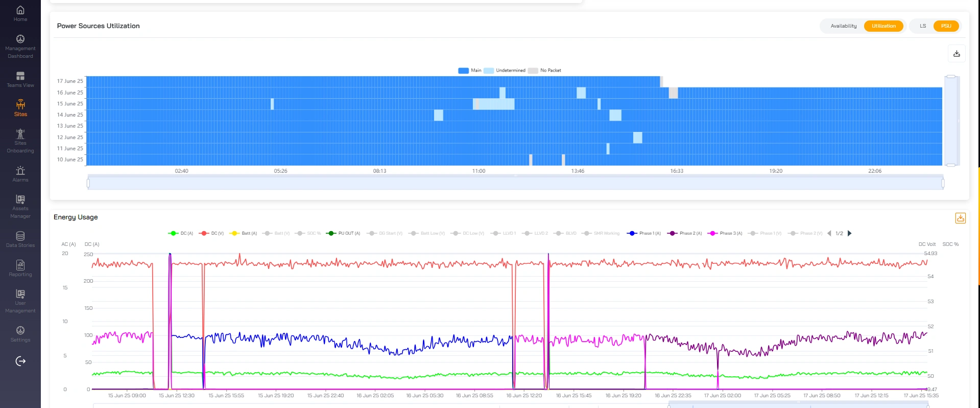Open the Reporting menu item
Image resolution: width=980 pixels, height=408 pixels.
20,268
